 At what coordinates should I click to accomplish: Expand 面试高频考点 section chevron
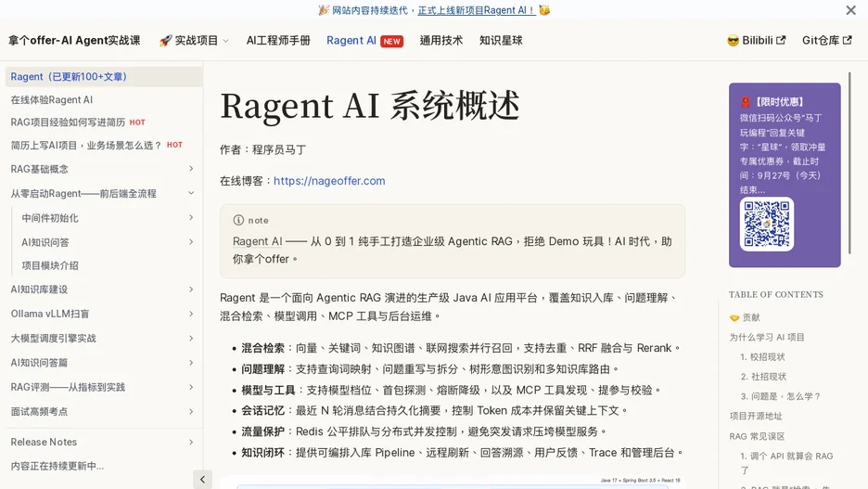[x=191, y=411]
